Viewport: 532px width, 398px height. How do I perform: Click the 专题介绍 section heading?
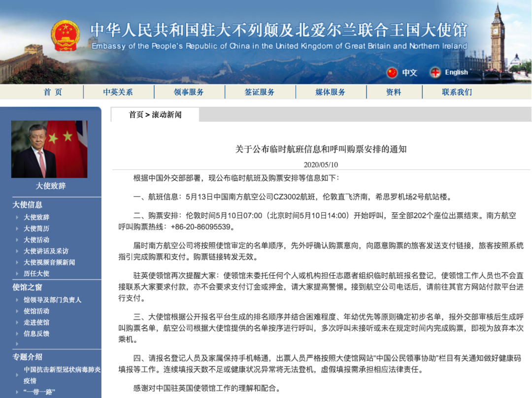click(27, 357)
